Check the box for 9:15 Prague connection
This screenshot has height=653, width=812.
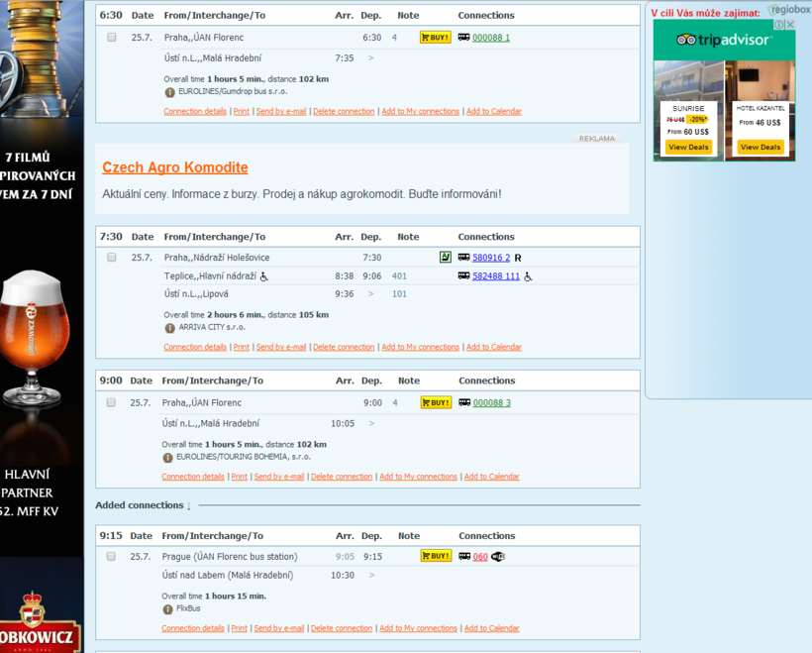(111, 557)
